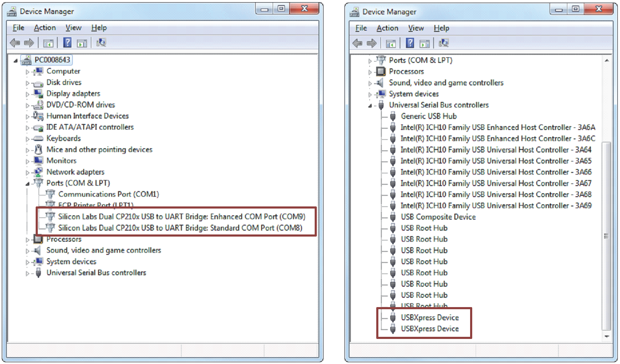Open the Action menu in the left window
620x364 pixels.
coord(45,28)
